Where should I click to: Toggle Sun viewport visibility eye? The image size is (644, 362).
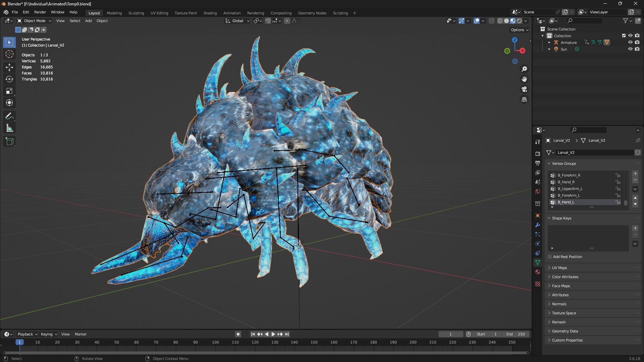point(630,49)
